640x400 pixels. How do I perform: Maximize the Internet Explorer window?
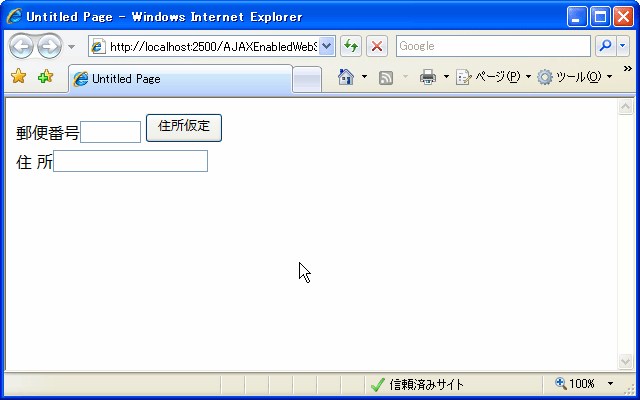(600, 17)
